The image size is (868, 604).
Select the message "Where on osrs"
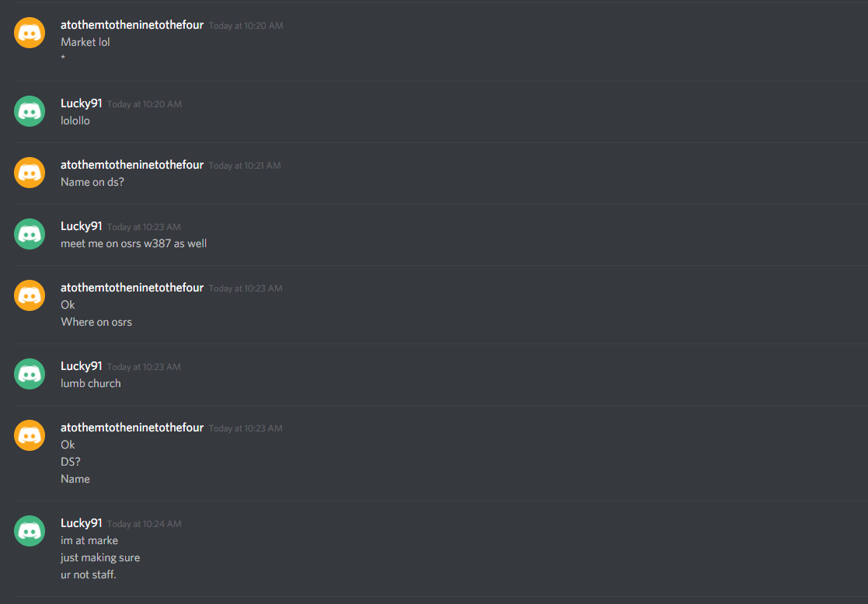click(96, 322)
